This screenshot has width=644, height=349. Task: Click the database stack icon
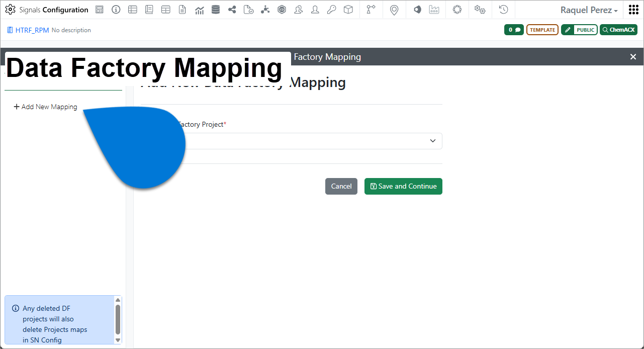click(216, 10)
